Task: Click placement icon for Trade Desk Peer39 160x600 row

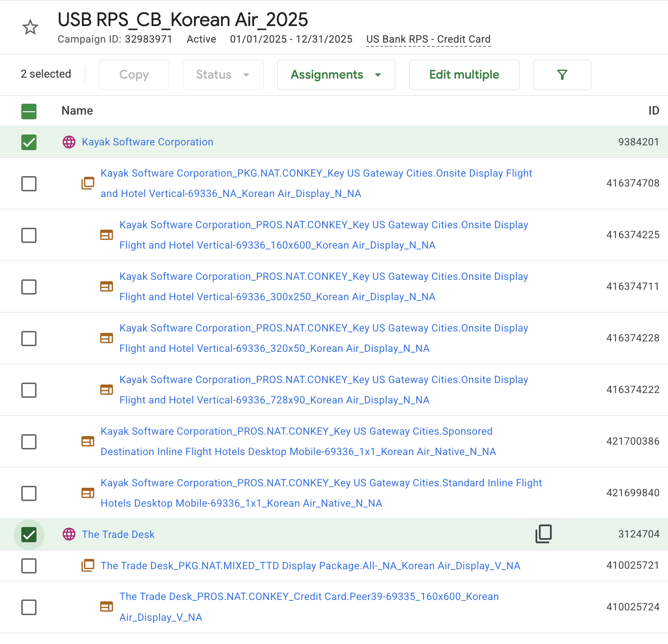Action: [107, 607]
